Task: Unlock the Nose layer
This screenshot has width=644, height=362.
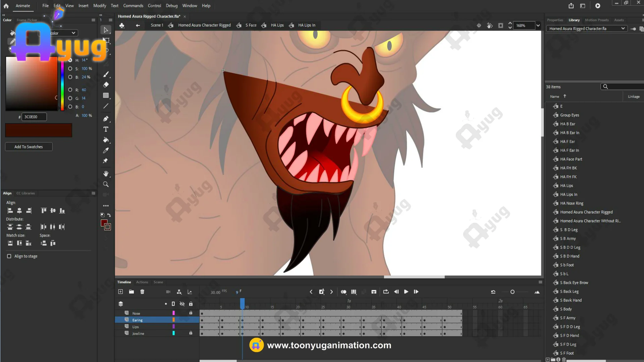Action: click(191, 313)
